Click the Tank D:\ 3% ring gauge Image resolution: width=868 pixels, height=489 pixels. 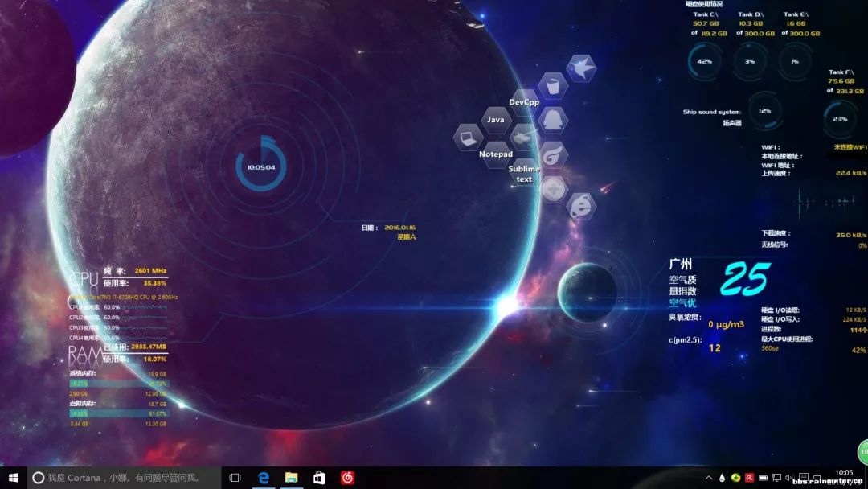750,61
